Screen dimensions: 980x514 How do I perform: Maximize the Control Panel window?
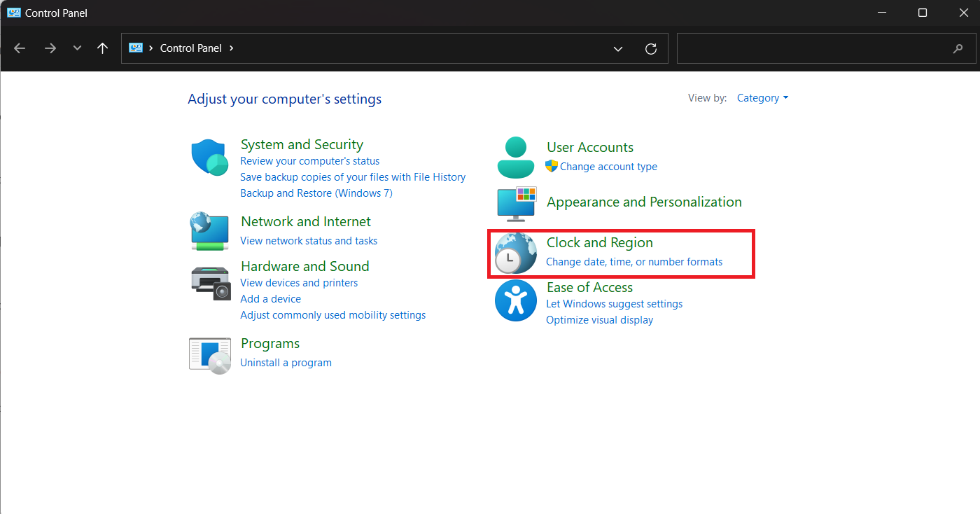click(x=923, y=13)
